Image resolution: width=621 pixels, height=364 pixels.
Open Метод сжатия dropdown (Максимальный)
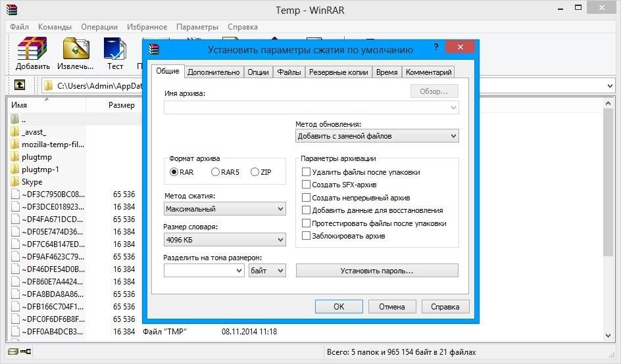tap(224, 209)
